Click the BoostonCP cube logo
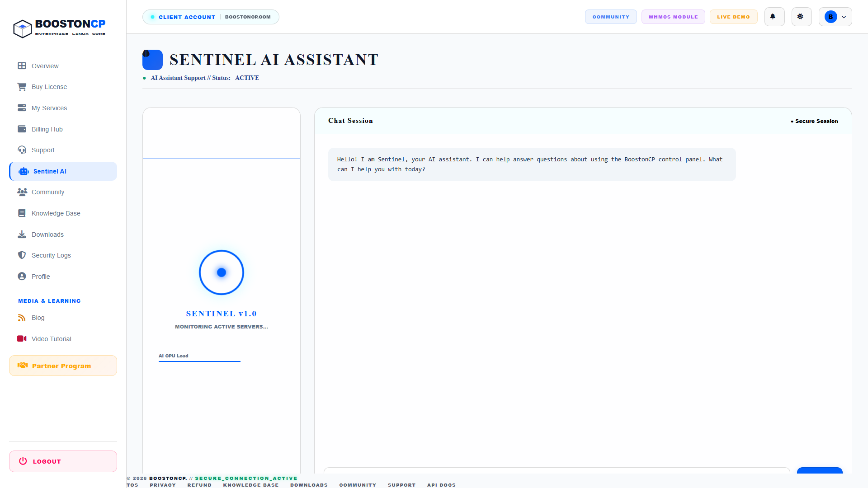The height and width of the screenshot is (488, 868). [22, 28]
